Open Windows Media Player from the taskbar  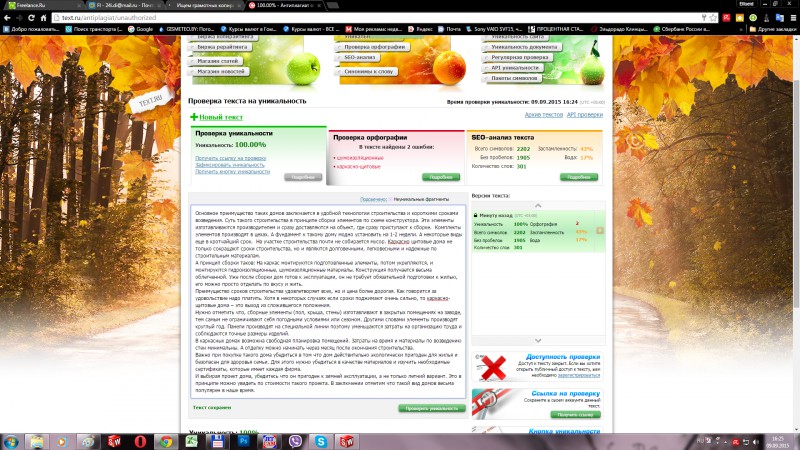pos(62,441)
